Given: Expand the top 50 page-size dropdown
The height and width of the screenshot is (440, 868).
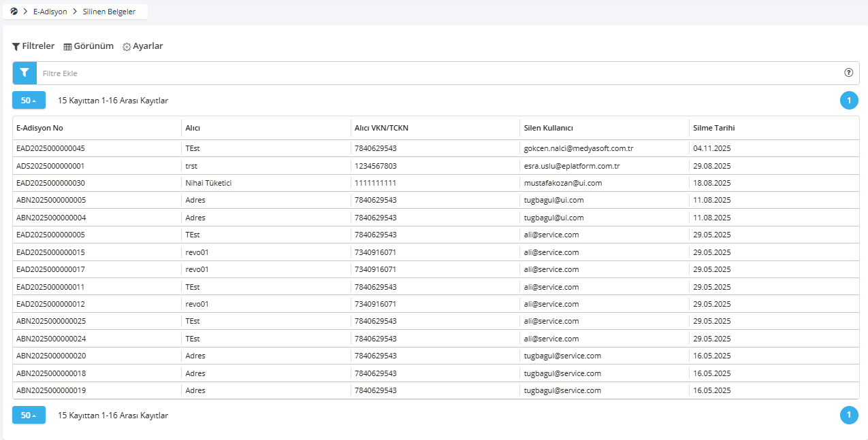Looking at the screenshot, I should pyautogui.click(x=29, y=100).
